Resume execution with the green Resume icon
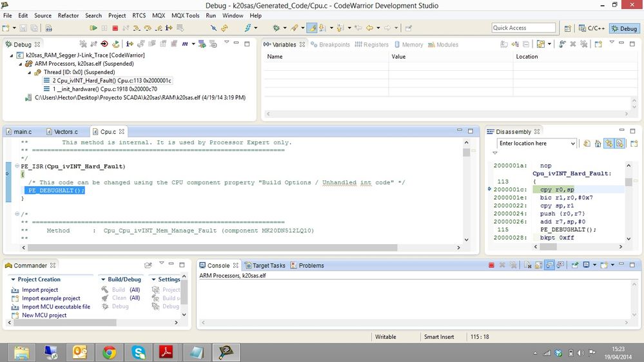Screen dimensions: 644x362 (x=93, y=28)
